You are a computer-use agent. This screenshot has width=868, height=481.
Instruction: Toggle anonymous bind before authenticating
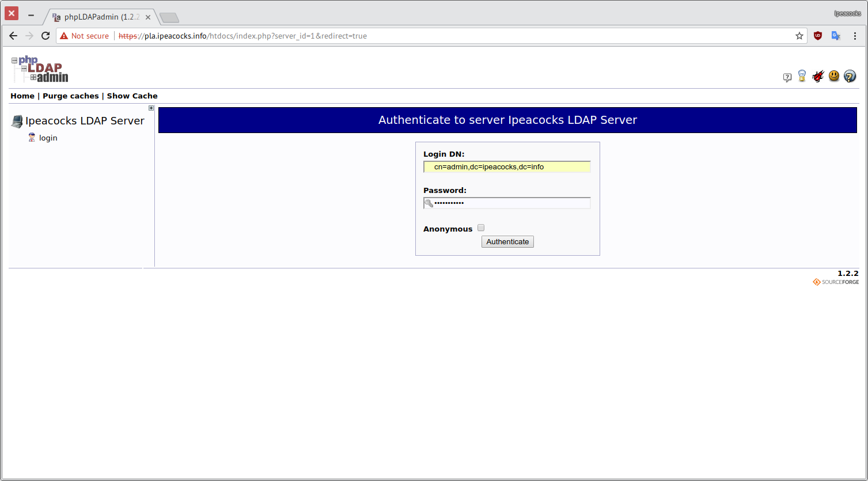pos(481,228)
